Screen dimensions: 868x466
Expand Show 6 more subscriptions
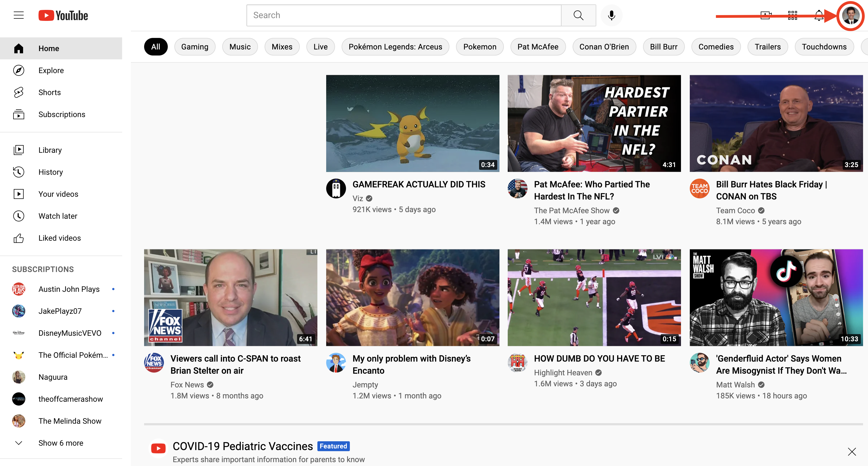click(x=61, y=443)
